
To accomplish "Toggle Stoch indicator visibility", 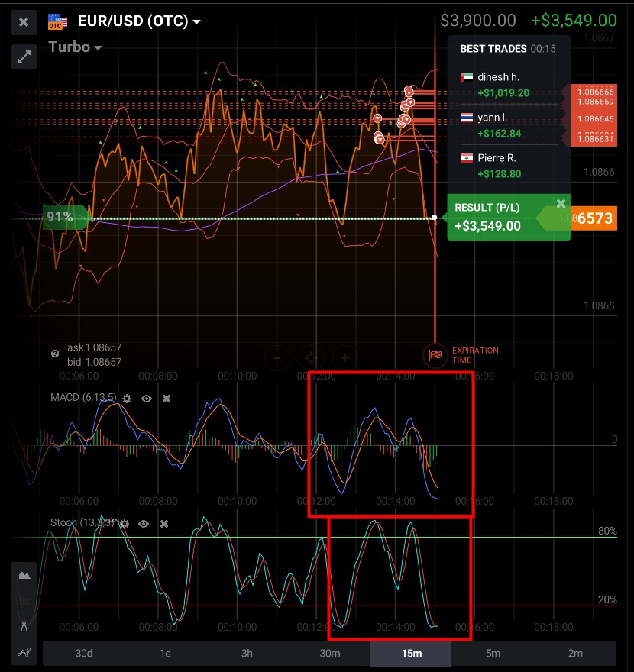I will [144, 524].
